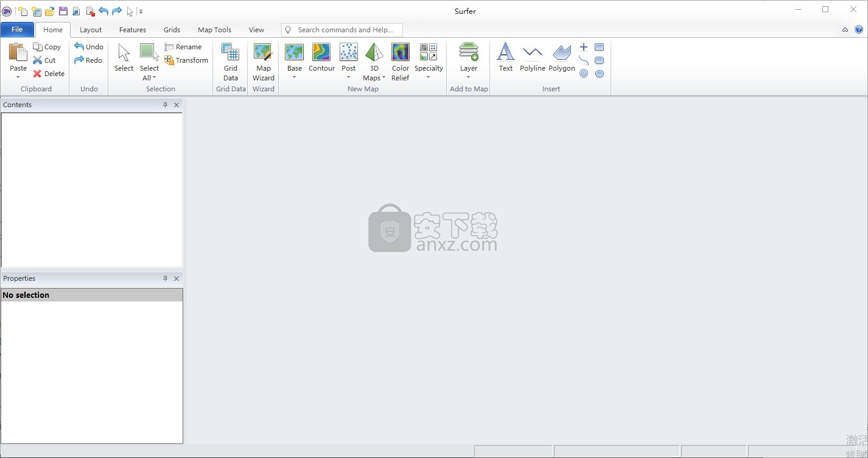Launch the Map Wizard
Screen dimensions: 868x458
point(264,62)
